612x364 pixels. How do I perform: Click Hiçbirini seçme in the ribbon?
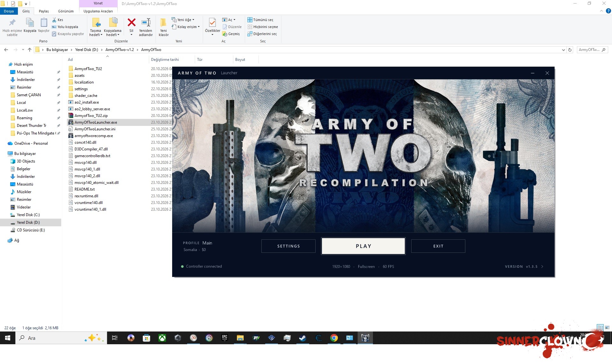tap(263, 27)
